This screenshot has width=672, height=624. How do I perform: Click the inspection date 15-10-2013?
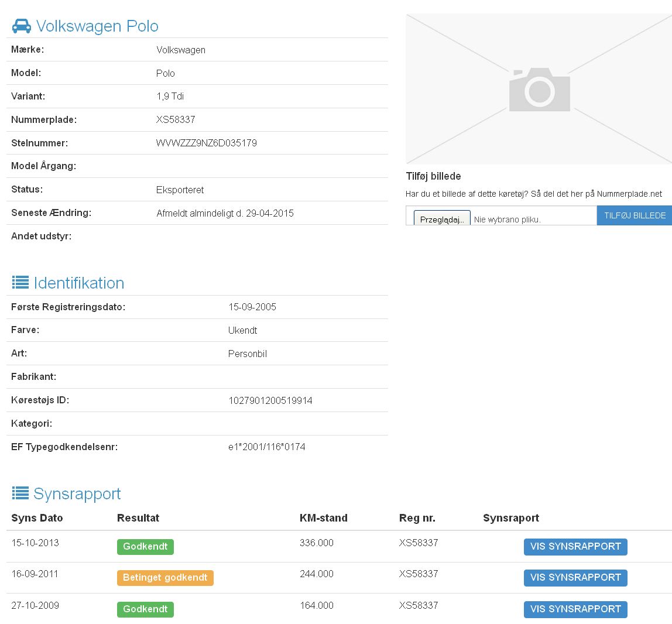point(35,543)
